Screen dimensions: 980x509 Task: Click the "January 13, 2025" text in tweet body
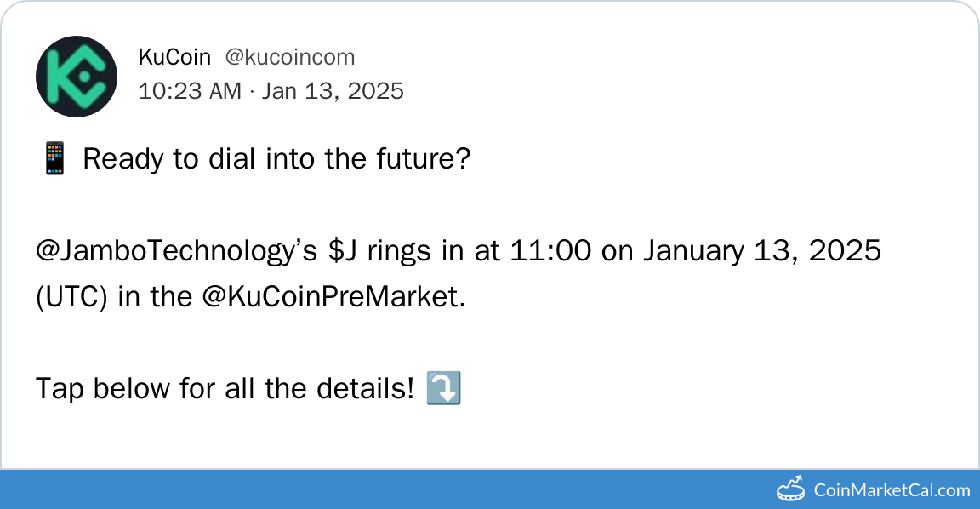point(761,251)
